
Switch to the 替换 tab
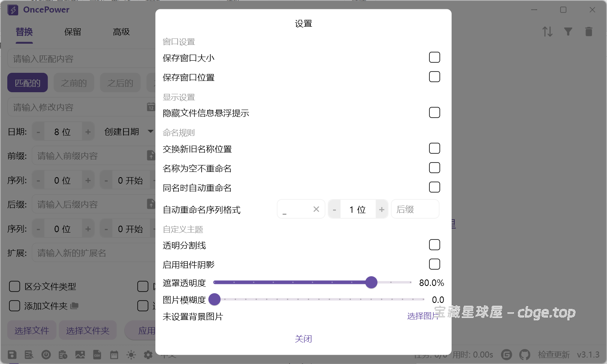(24, 32)
